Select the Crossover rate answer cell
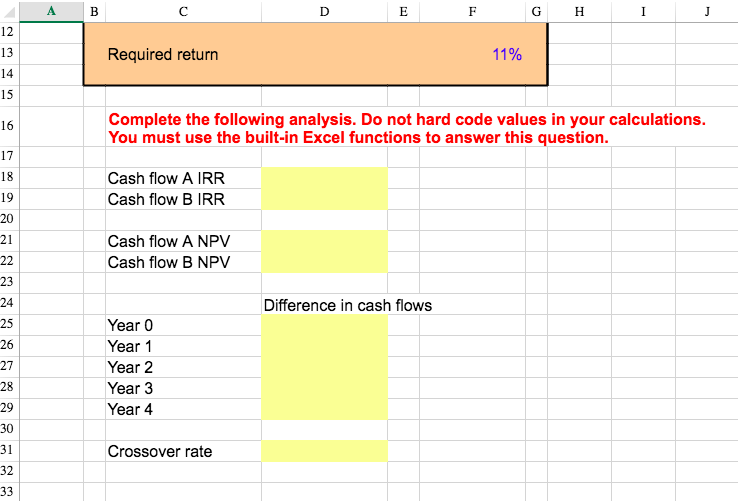738x501 pixels. click(x=324, y=451)
